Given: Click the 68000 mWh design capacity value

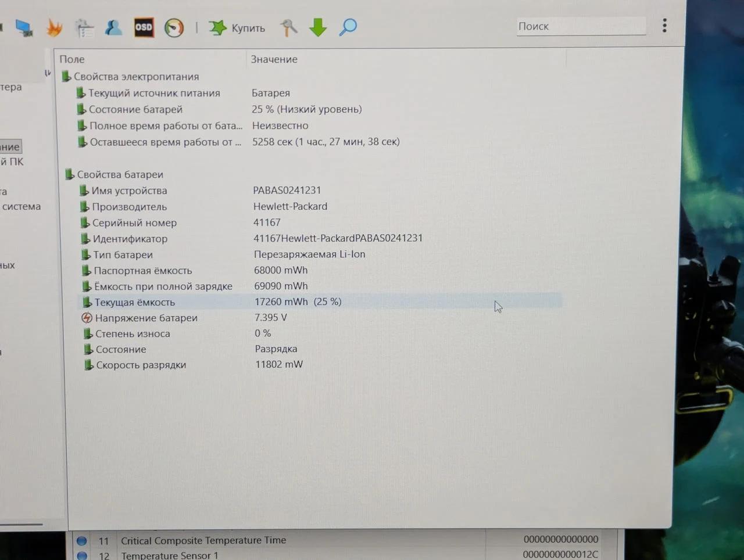Looking at the screenshot, I should click(x=281, y=270).
